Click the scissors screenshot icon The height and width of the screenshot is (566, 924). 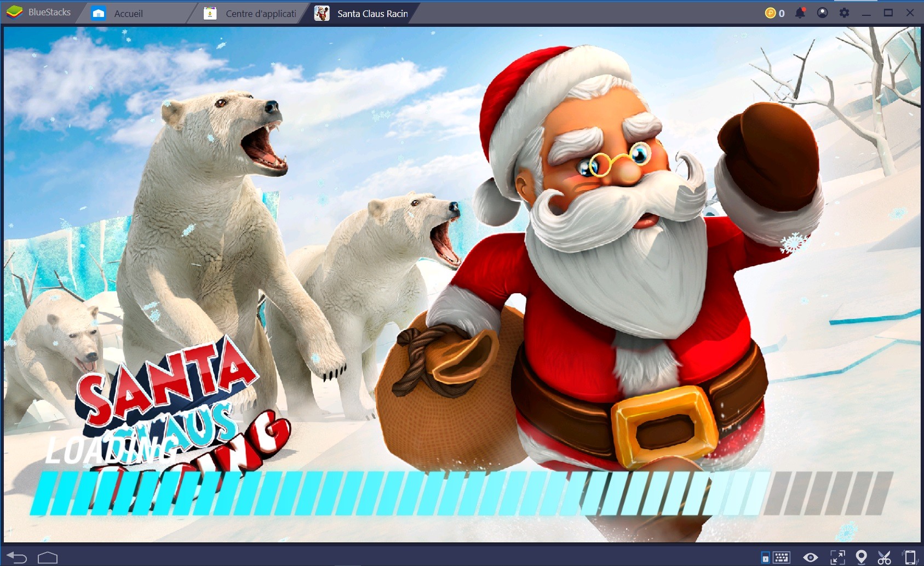[884, 558]
